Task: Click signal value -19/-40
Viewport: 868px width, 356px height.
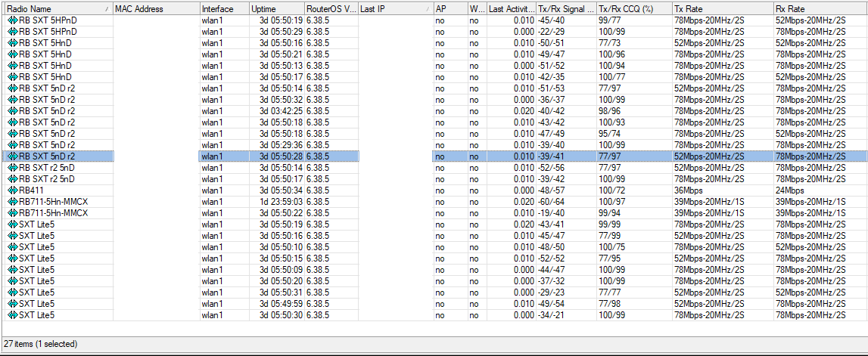Action: (551, 213)
